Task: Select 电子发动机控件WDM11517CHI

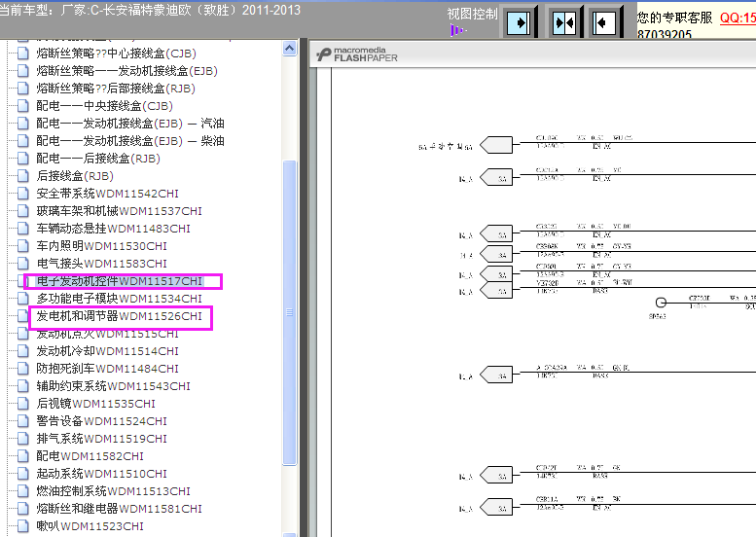Action: tap(119, 281)
